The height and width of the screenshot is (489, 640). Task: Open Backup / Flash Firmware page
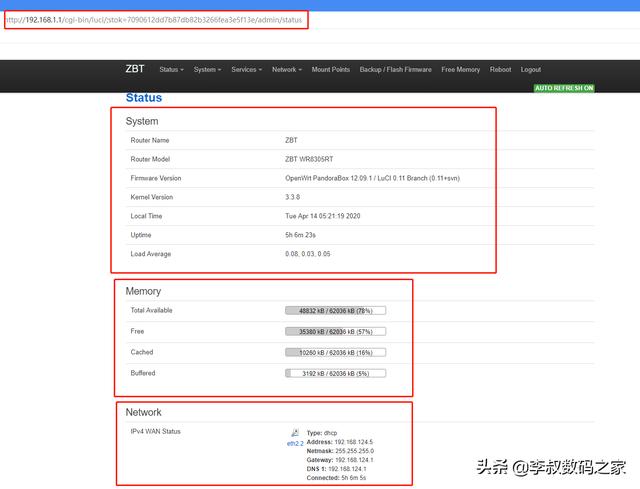396,69
